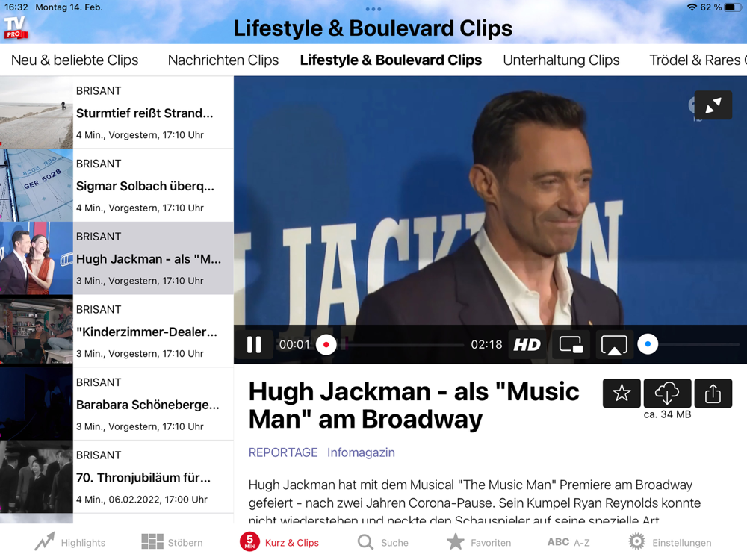
Task: Enable picture-in-picture mode
Action: [571, 344]
